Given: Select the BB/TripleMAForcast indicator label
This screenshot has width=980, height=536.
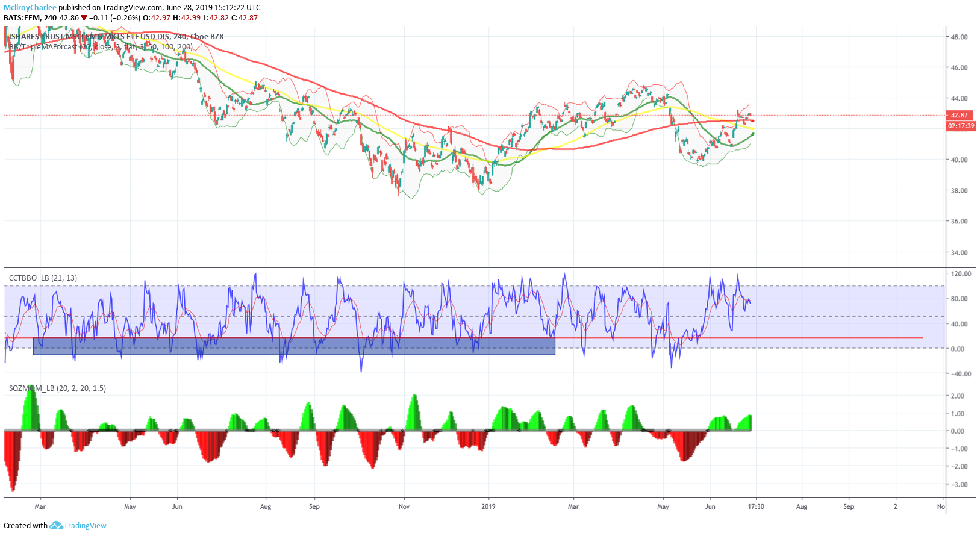Looking at the screenshot, I should tap(101, 47).
